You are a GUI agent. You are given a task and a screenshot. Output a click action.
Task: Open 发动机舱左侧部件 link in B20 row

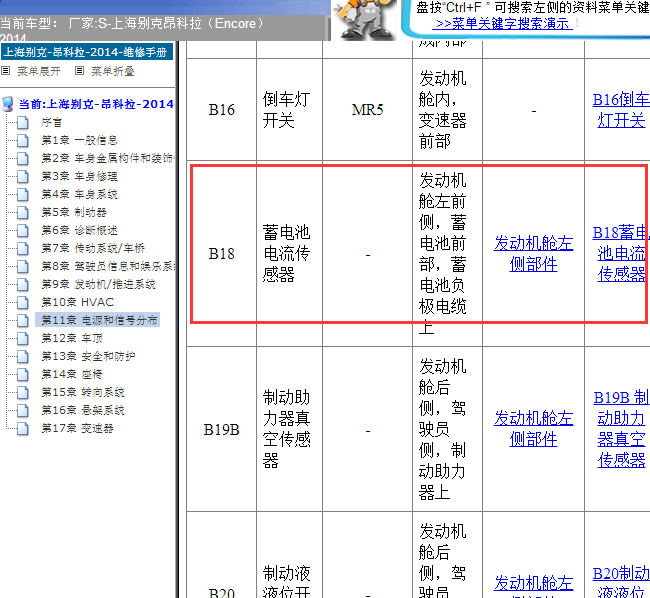coord(534,586)
